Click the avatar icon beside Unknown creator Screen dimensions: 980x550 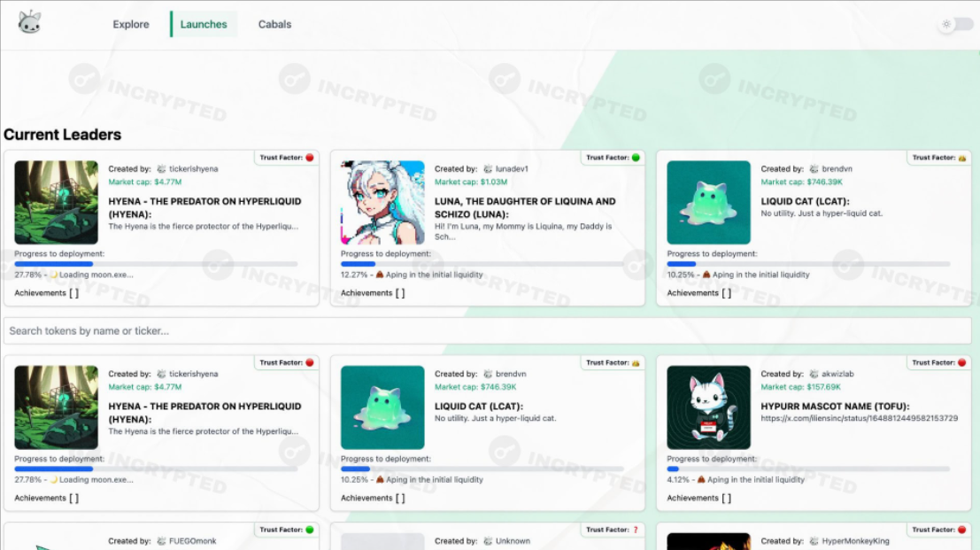coord(488,541)
